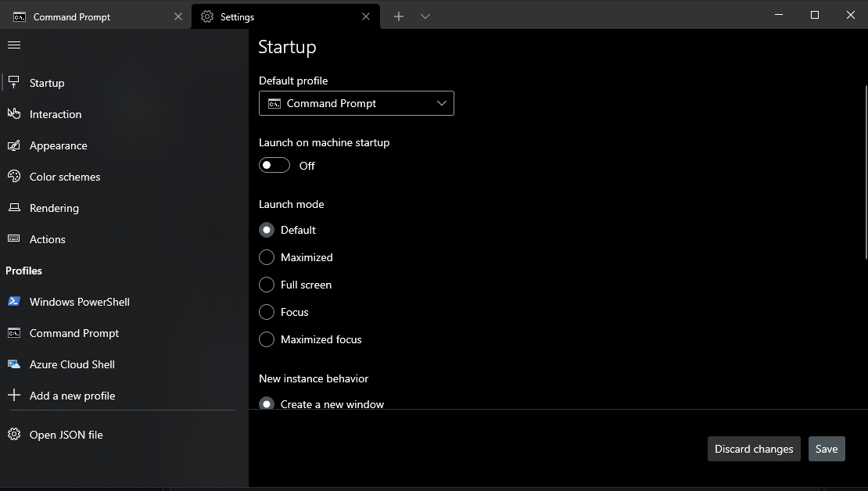Open the Add a new profile option
The image size is (868, 491).
[x=14, y=395]
